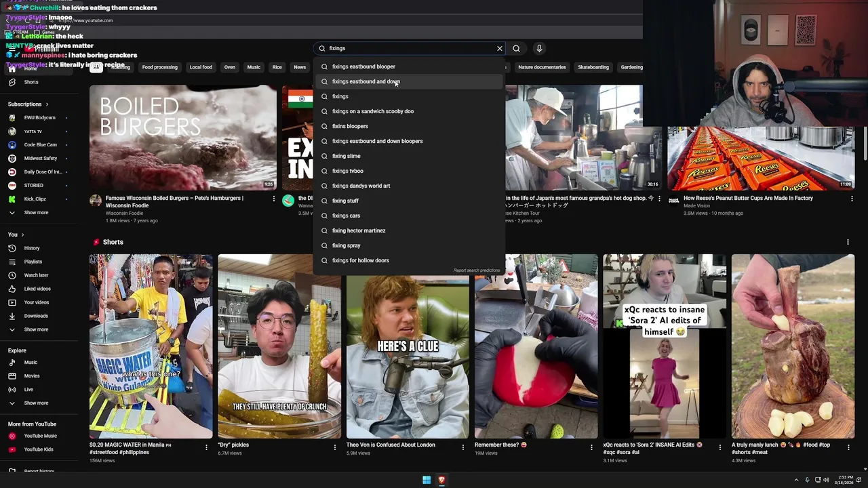Open Code Blue Cam subscription channel

41,145
